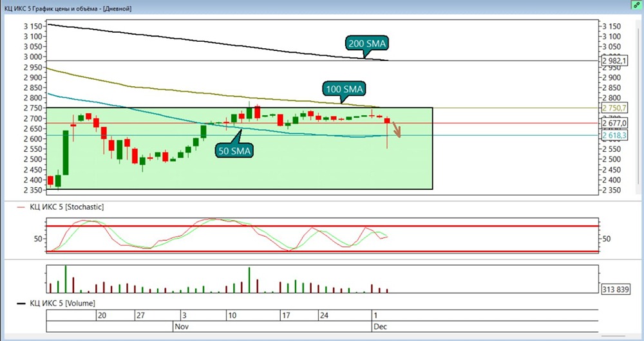Click the 2 750,7 price label
The image size is (644, 341).
(614, 108)
